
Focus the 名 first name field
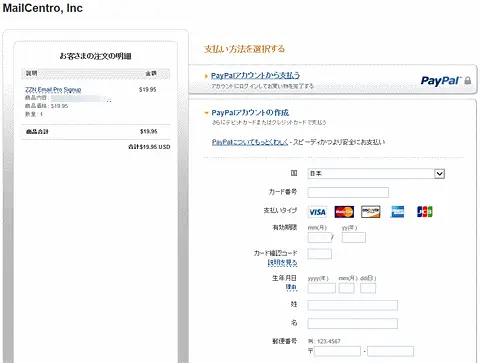[353, 323]
